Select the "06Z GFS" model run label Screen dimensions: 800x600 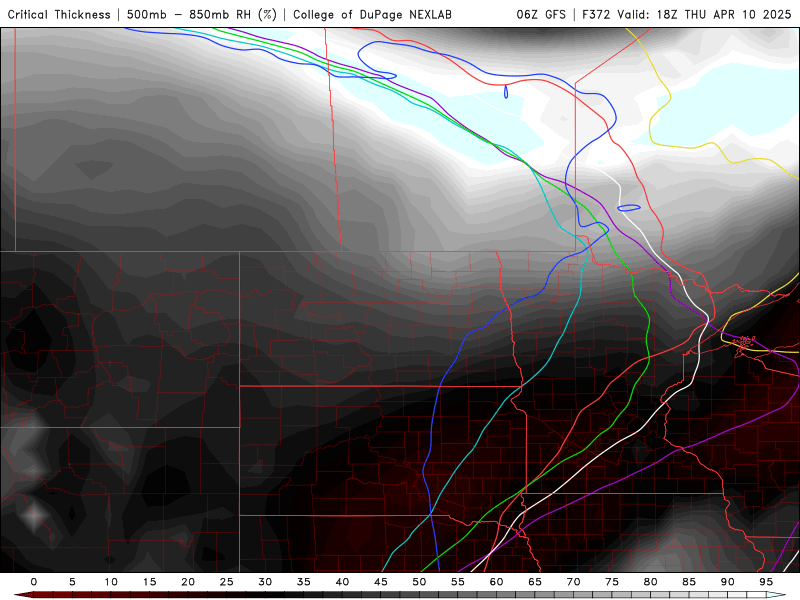click(x=541, y=14)
